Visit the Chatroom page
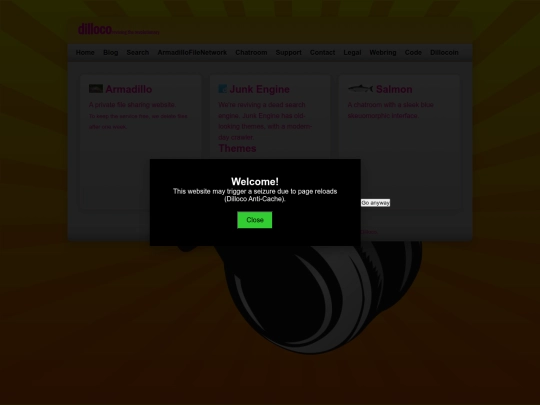The width and height of the screenshot is (540, 405). [251, 52]
